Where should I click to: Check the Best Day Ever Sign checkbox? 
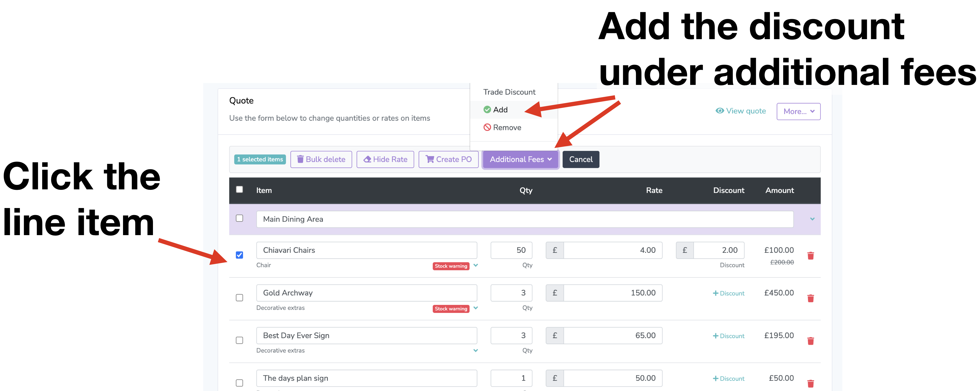pos(239,340)
